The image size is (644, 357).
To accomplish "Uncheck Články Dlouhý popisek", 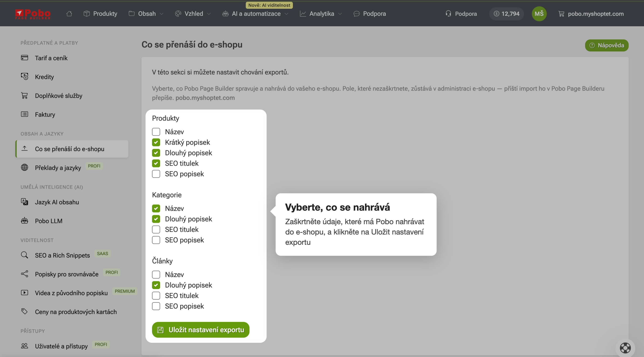I will tap(156, 285).
